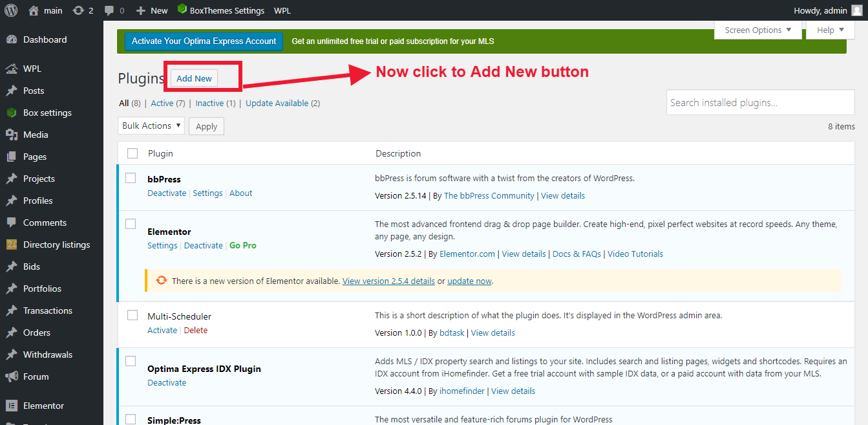
Task: Open the Bulk Actions dropdown
Action: pos(151,125)
